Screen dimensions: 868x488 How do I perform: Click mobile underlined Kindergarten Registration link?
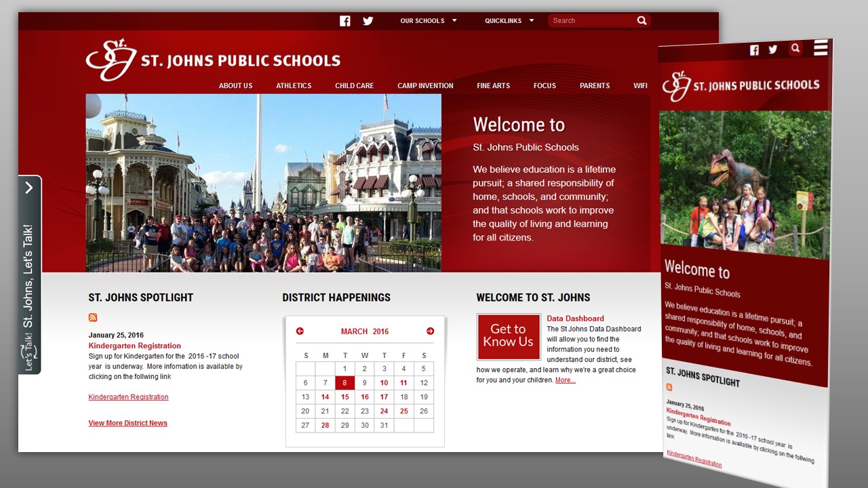(694, 459)
